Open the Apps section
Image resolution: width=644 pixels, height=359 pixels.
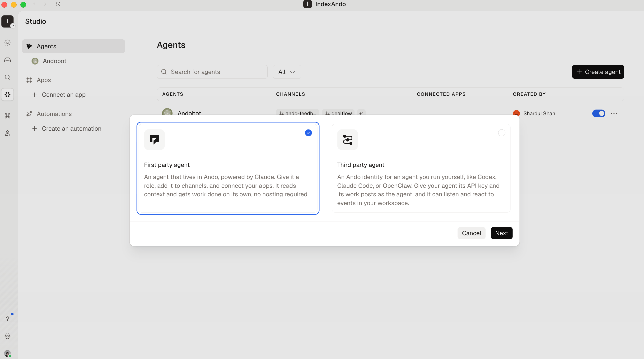point(44,80)
